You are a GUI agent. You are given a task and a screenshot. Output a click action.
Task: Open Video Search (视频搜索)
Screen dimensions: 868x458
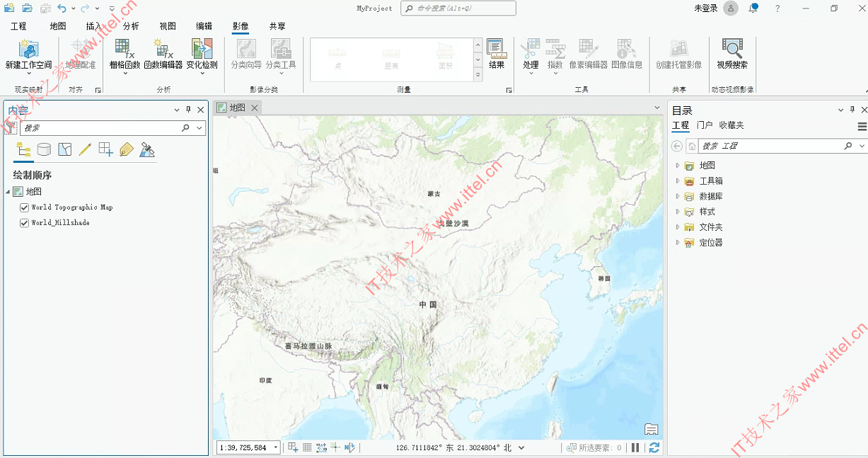(x=732, y=55)
